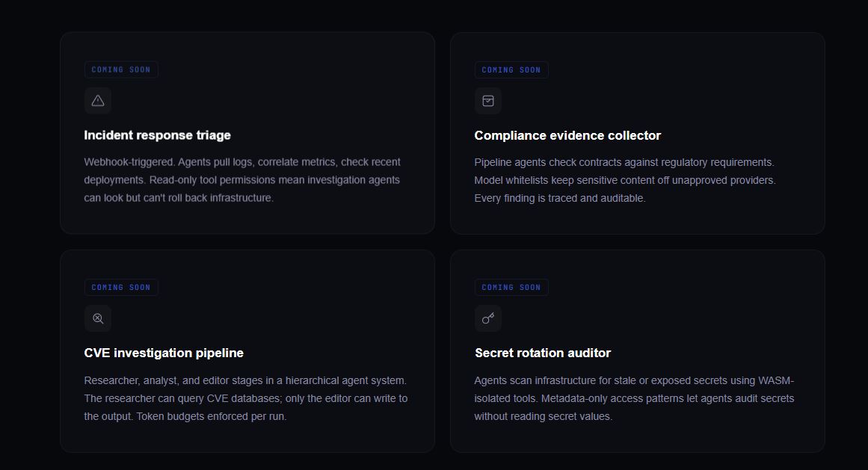Select the CVE investigation pipeline title
Viewport: 868px width, 470px height.
(164, 353)
